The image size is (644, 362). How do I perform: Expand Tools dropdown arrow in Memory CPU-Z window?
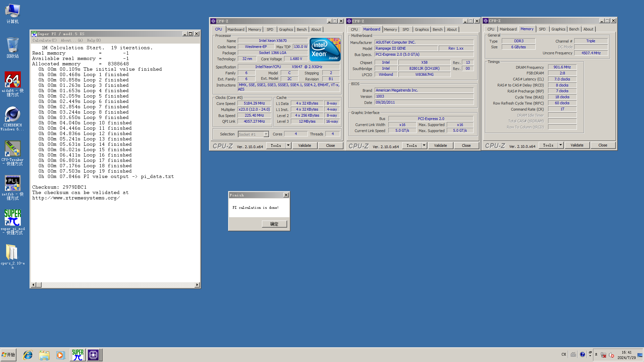click(560, 145)
